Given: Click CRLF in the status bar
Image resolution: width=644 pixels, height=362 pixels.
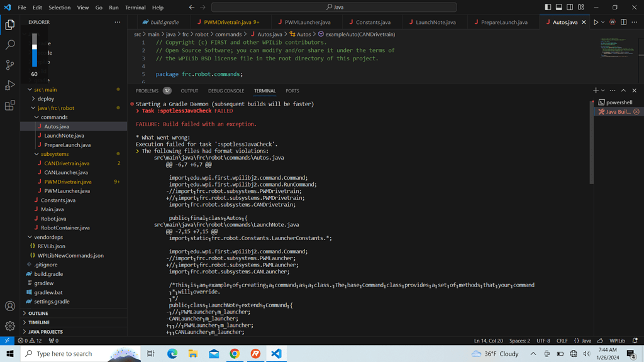Looking at the screenshot, I should tap(562, 340).
